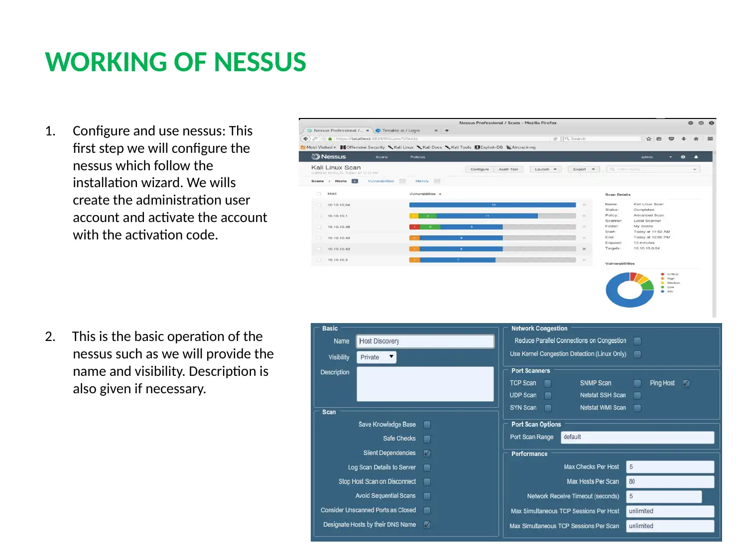Click the Max Hosts Per Scan field
This screenshot has width=747, height=560.
[670, 482]
